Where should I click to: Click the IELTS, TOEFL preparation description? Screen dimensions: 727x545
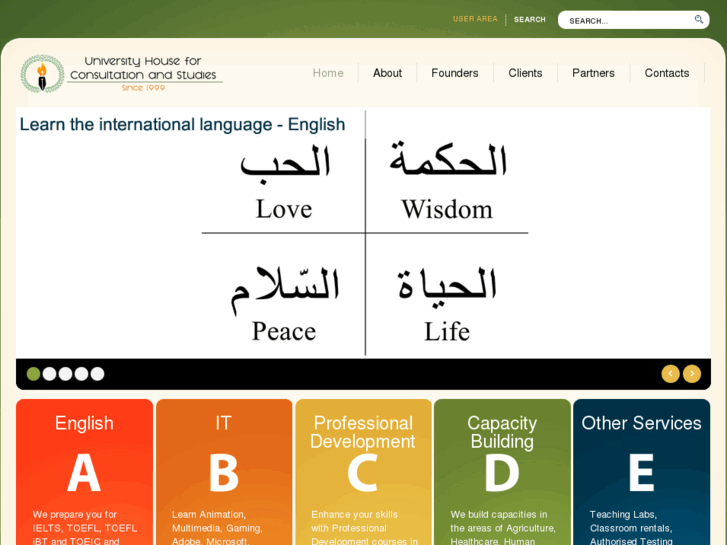pyautogui.click(x=85, y=528)
